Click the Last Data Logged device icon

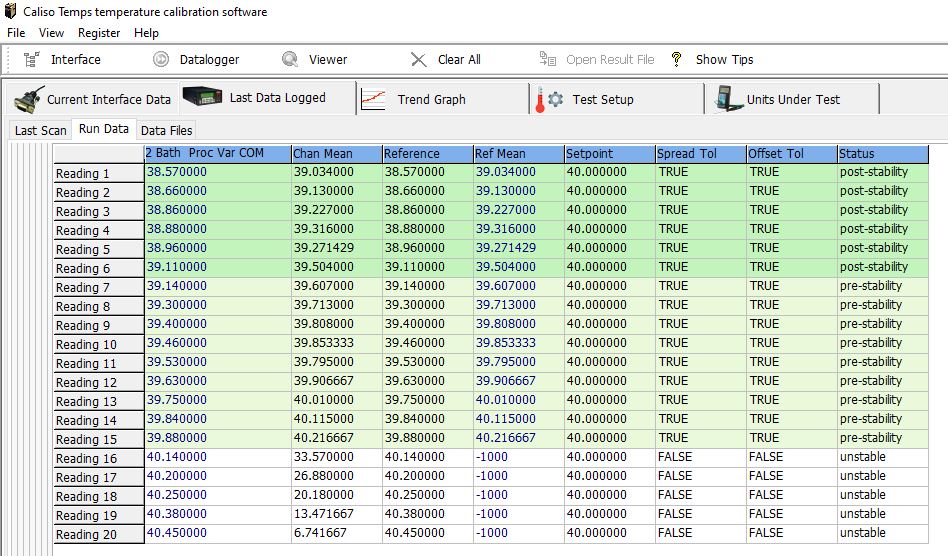(x=202, y=97)
